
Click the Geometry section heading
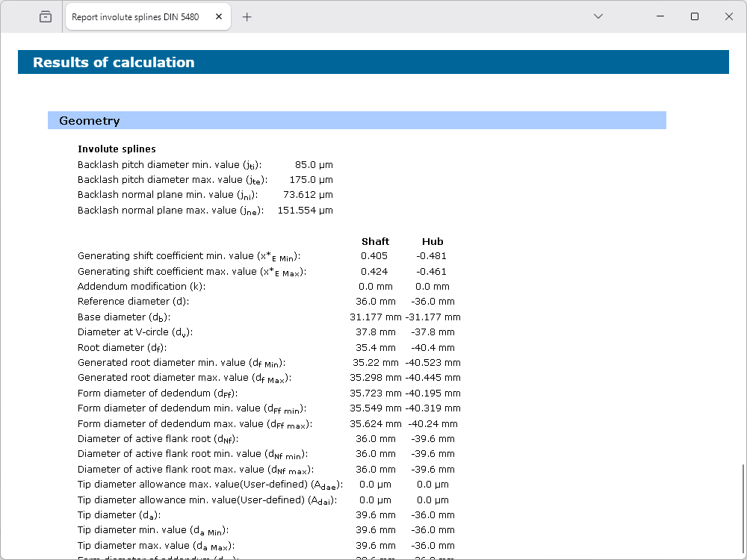tap(90, 121)
